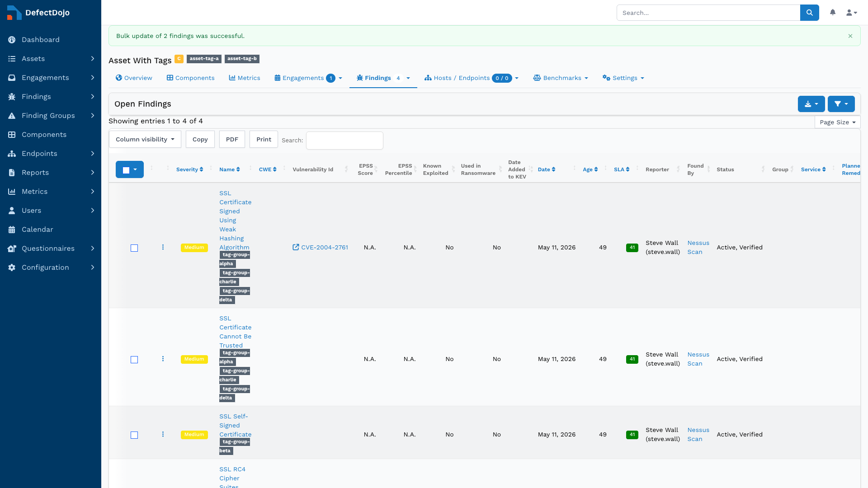Sort table by CWE column
Viewport: 868px width, 488px height.
268,169
